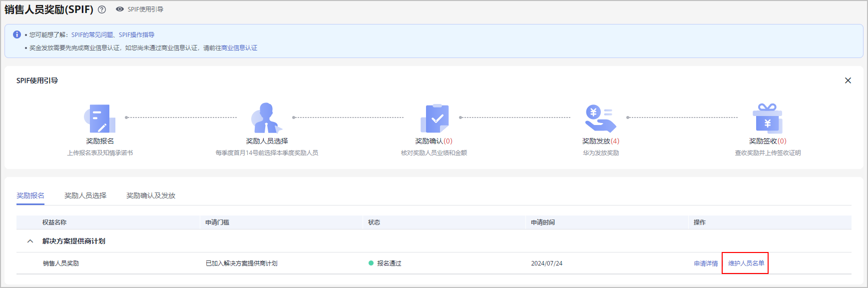The width and height of the screenshot is (868, 288).
Task: Click the 操作 column header
Action: [x=700, y=222]
